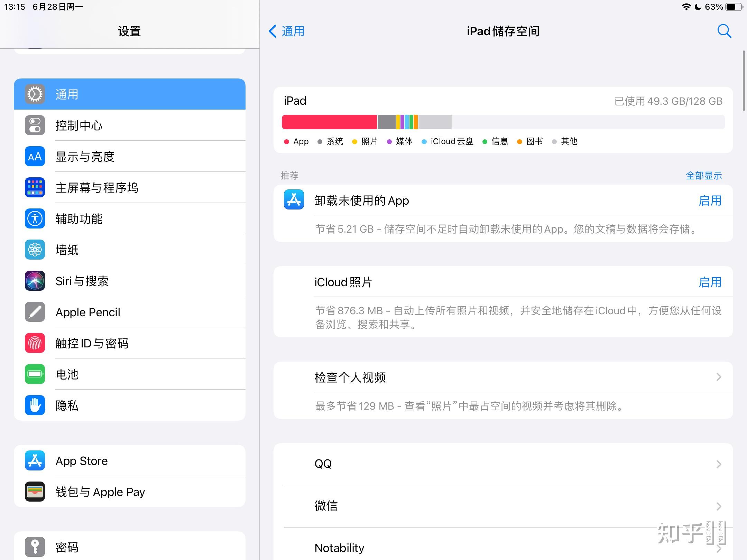Tap the yellow 照片 legend dot
The image size is (747, 560).
tap(354, 142)
